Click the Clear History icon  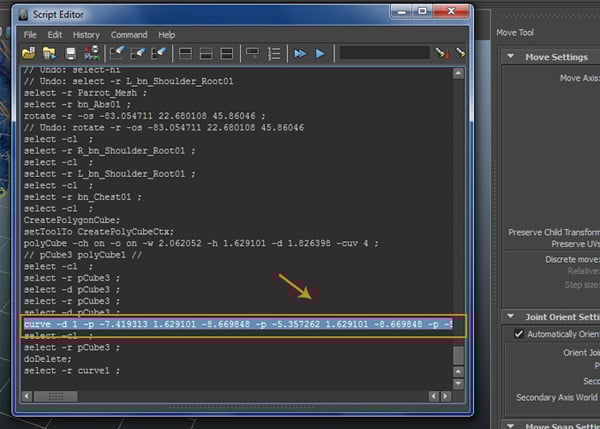click(117, 53)
